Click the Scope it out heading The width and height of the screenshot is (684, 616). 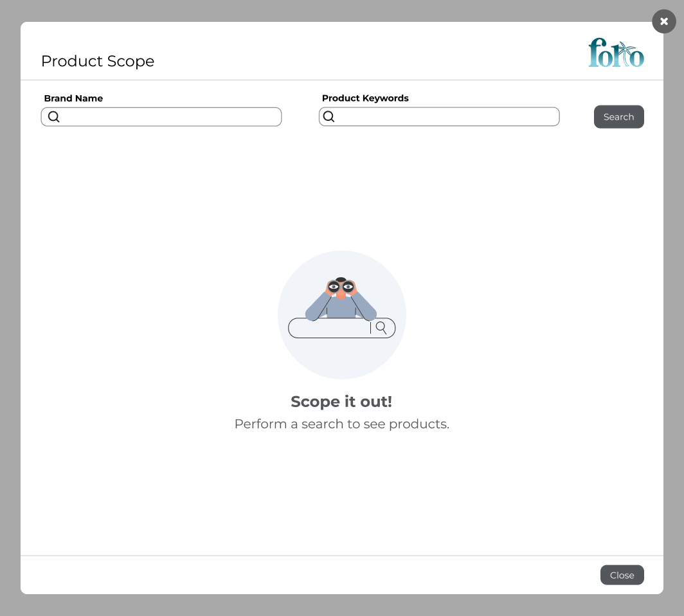[341, 401]
